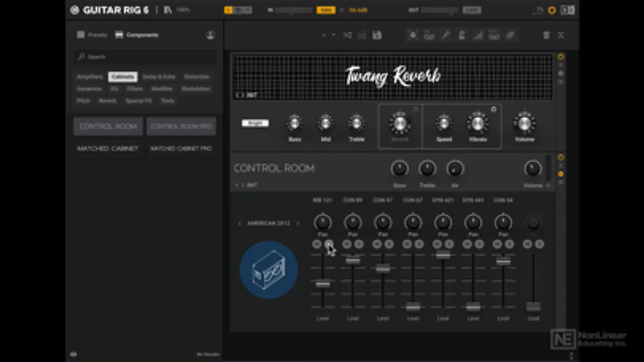Show the Tapedeck Pre tool
The height and width of the screenshot is (362, 644).
[429, 35]
